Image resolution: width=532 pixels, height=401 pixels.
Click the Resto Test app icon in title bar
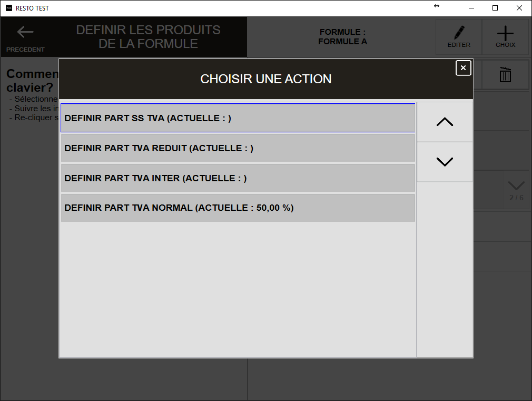point(9,8)
